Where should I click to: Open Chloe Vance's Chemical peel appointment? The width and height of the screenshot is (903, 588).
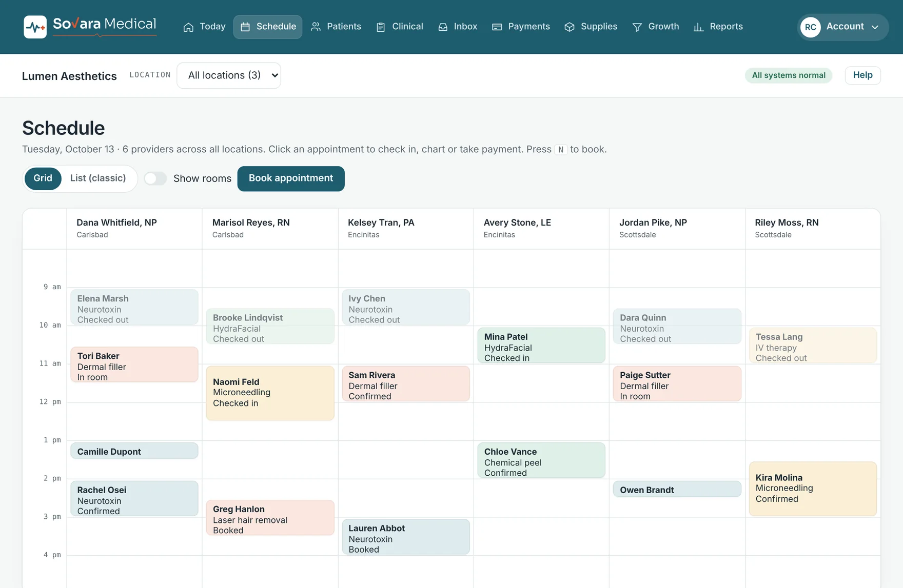[541, 460]
